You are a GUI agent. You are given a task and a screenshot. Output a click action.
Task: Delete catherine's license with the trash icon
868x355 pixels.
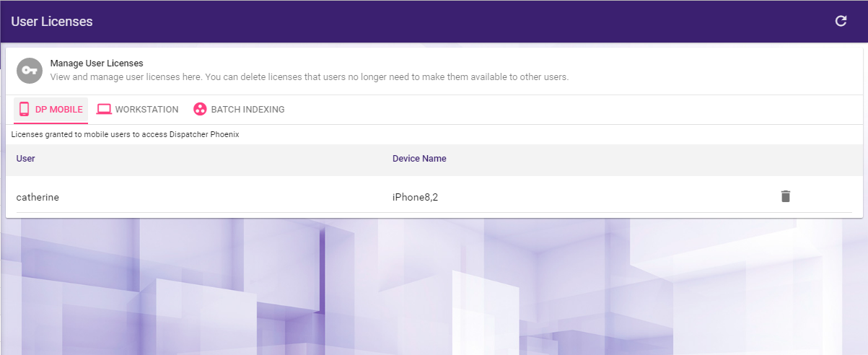pyautogui.click(x=786, y=196)
